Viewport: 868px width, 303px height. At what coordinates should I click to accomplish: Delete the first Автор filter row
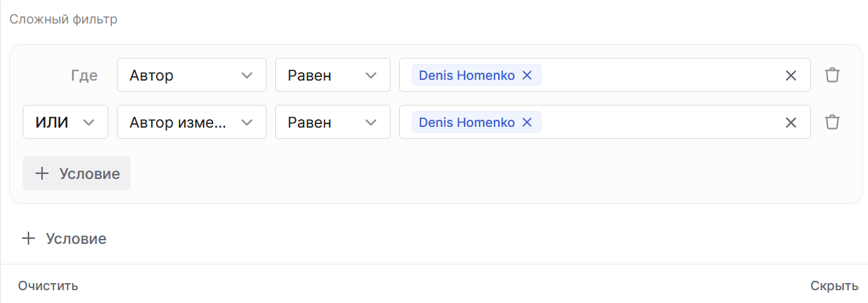tap(832, 76)
